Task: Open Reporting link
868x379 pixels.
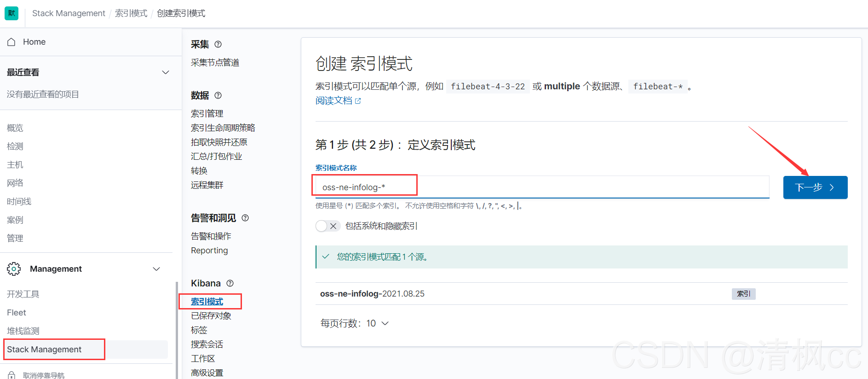Action: 209,251
